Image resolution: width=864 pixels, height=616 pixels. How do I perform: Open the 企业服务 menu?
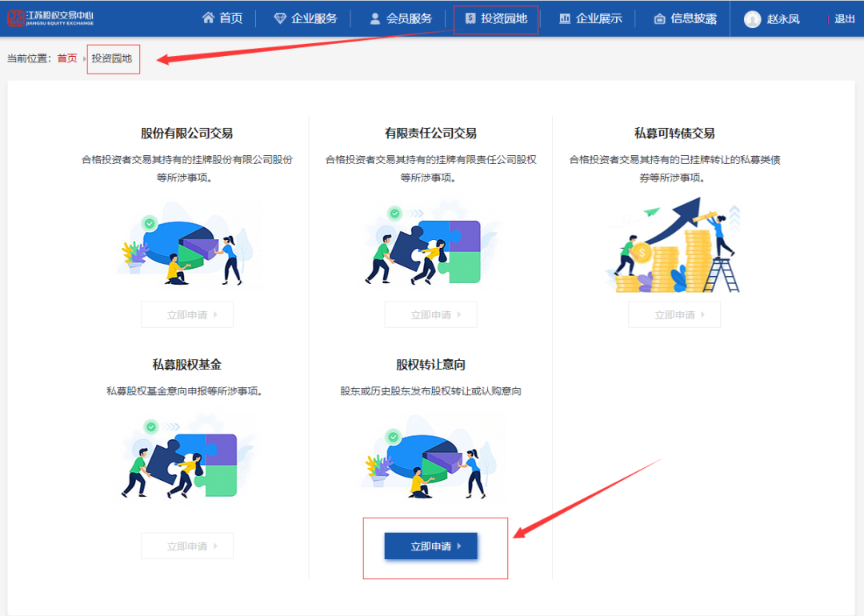click(314, 18)
